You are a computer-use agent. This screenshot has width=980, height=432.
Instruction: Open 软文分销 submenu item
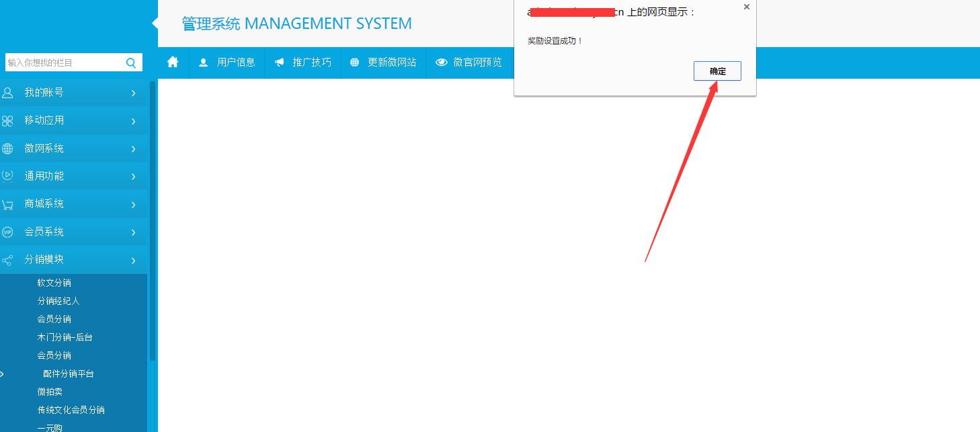(54, 283)
